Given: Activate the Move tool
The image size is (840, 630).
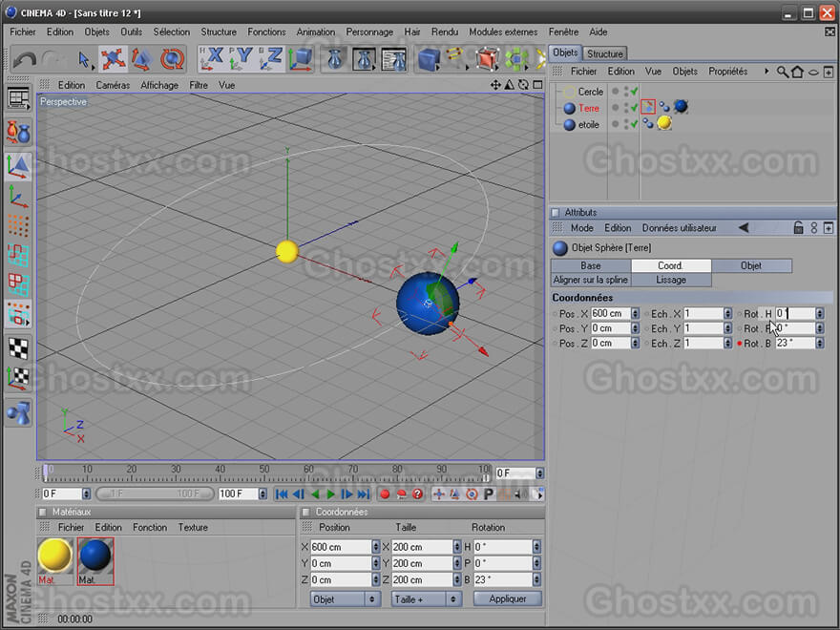Looking at the screenshot, I should pos(113,59).
